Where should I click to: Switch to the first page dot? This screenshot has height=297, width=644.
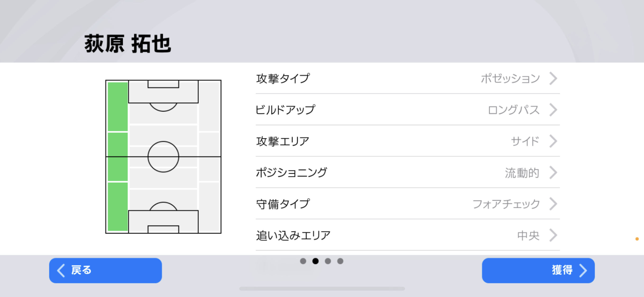tap(303, 261)
